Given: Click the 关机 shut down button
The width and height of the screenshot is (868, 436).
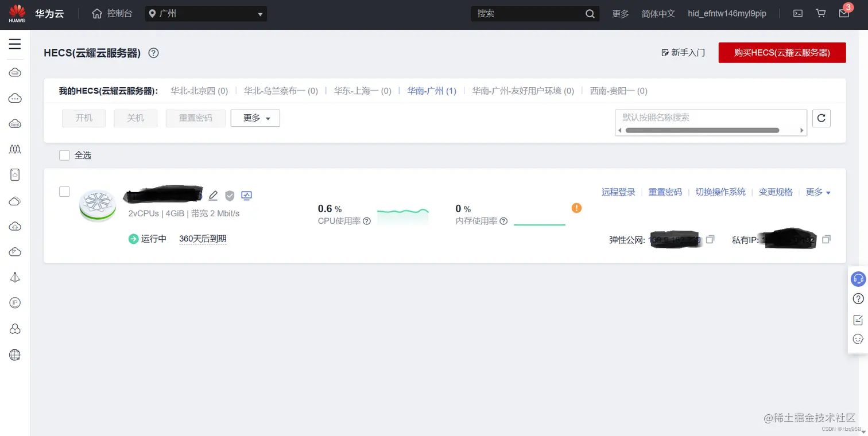Looking at the screenshot, I should point(135,118).
